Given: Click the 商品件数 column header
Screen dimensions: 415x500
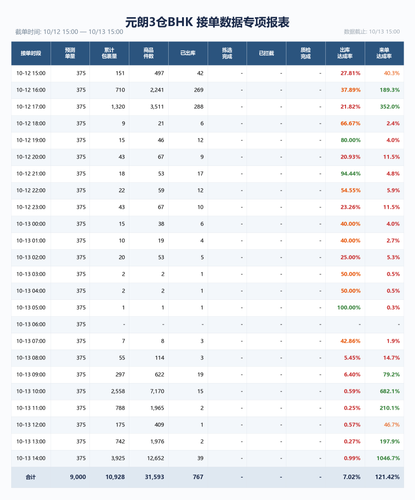Looking at the screenshot, I should coord(149,53).
